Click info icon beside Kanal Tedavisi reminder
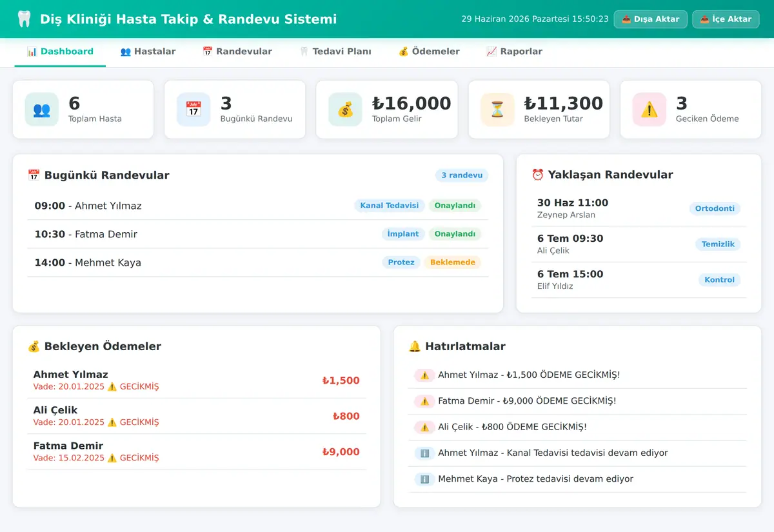774x532 pixels. click(424, 453)
